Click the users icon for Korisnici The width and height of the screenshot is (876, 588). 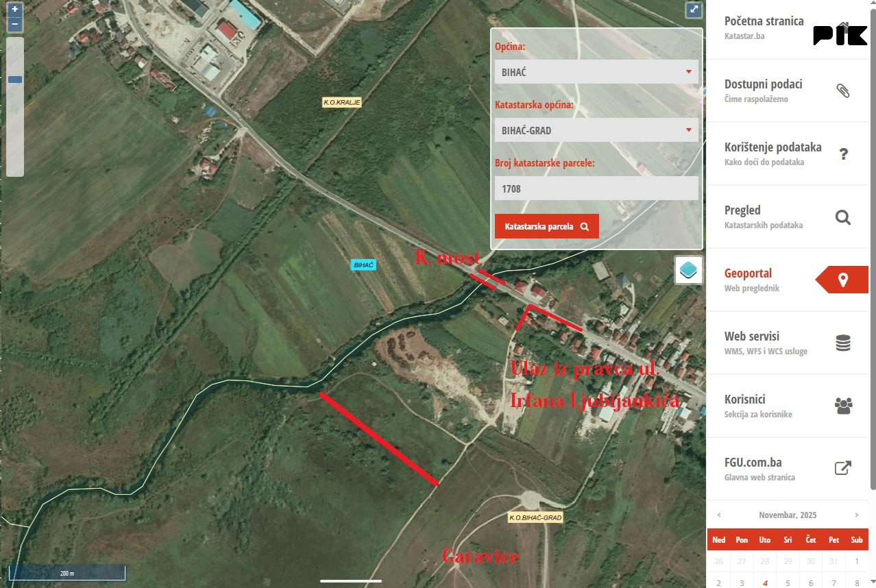(843, 406)
